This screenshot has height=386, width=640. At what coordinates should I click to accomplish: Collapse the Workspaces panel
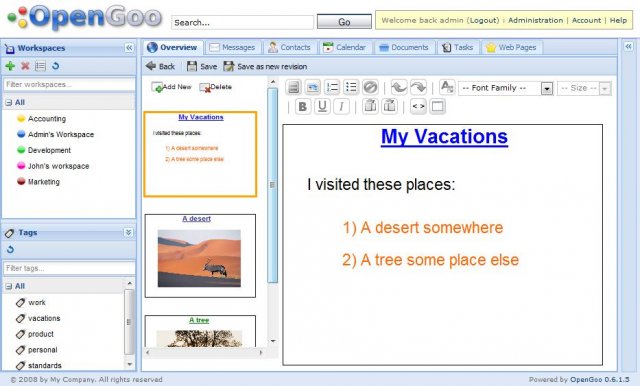(x=129, y=48)
